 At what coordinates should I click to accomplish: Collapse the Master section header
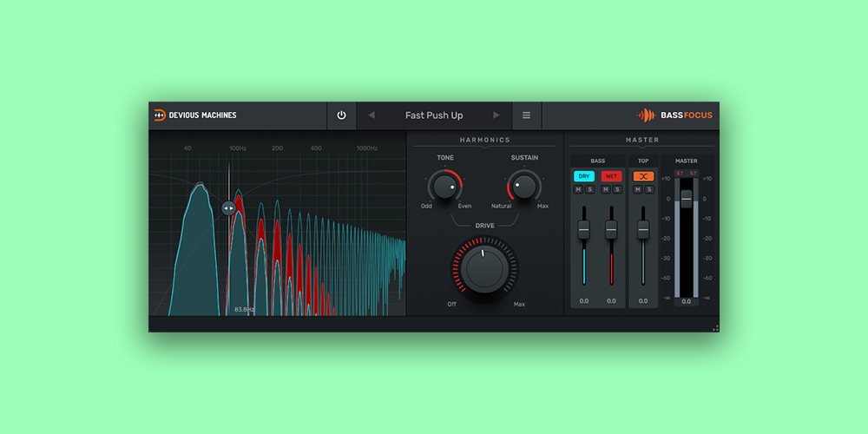click(x=642, y=140)
